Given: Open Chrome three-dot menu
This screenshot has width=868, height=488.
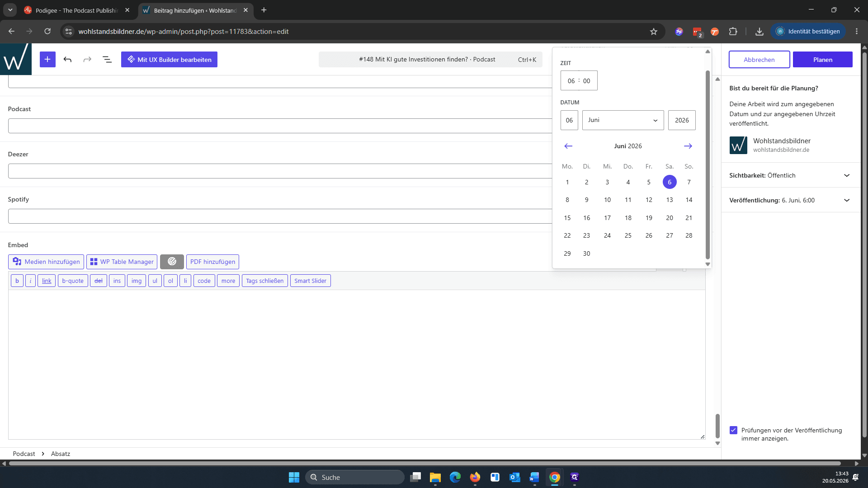Looking at the screenshot, I should tap(857, 31).
